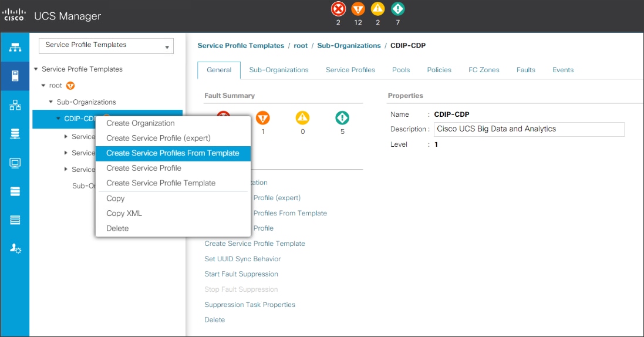
Task: Click the orange fault badge next to root
Action: tap(70, 86)
